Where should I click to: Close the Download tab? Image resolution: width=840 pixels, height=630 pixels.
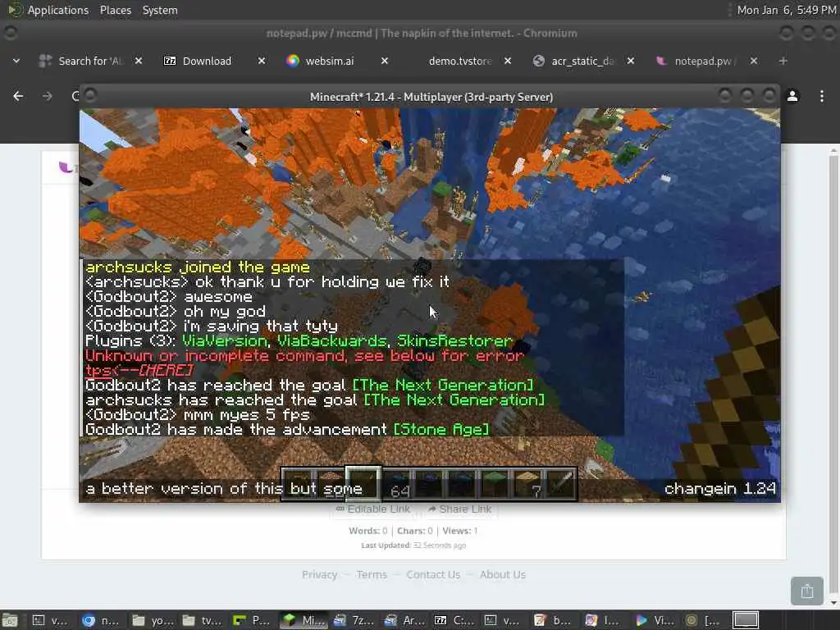pyautogui.click(x=262, y=61)
